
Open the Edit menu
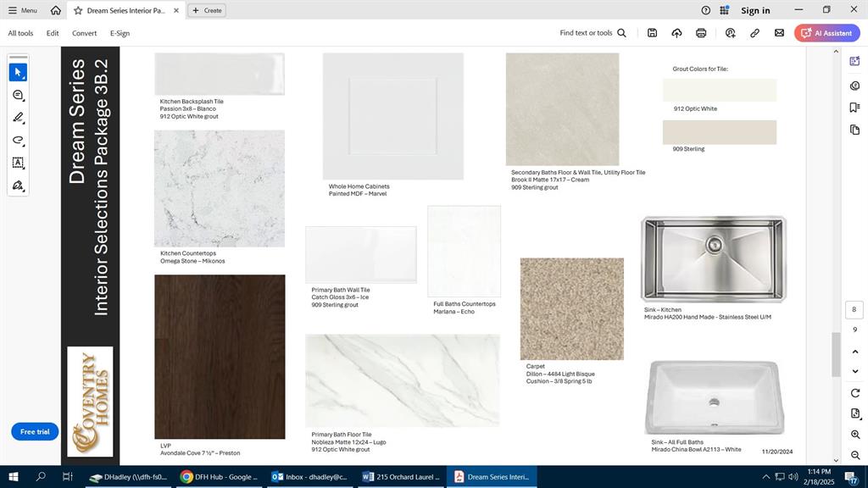[53, 33]
